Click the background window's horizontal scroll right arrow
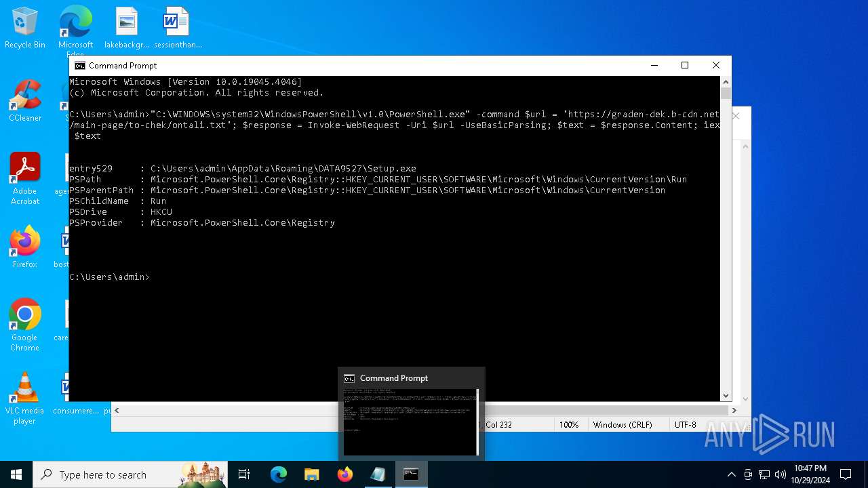 point(734,410)
